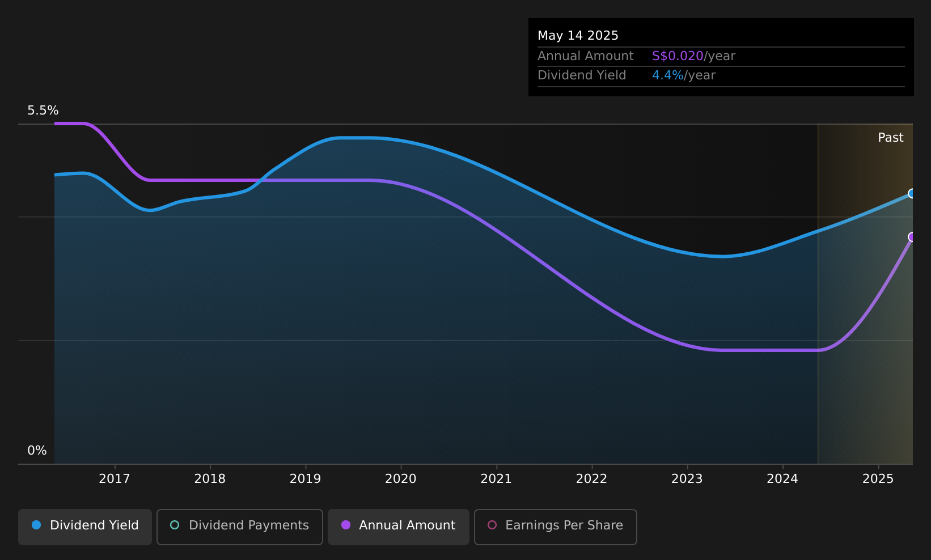The width and height of the screenshot is (931, 560).
Task: Click the Past region label
Action: [891, 138]
